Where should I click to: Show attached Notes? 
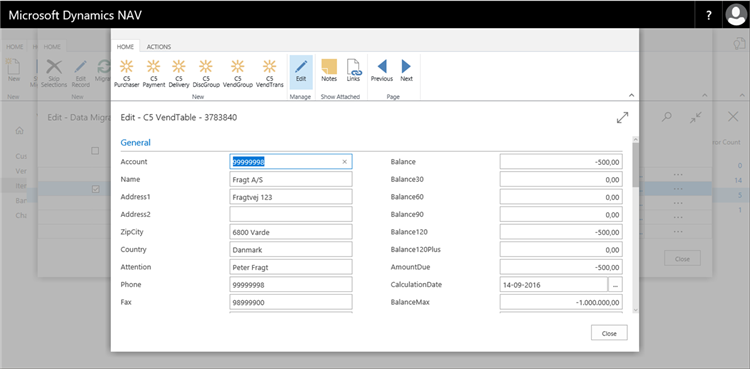click(329, 71)
